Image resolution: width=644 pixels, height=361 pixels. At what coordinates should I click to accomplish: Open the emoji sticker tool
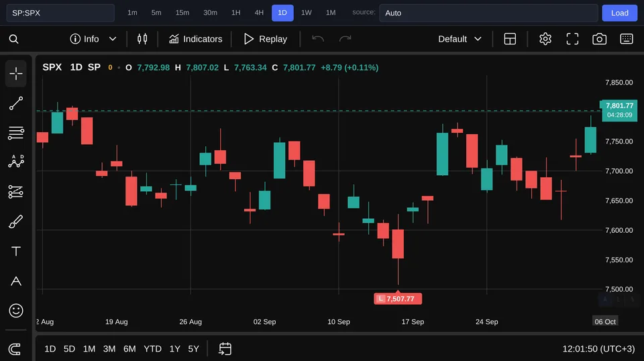click(16, 311)
